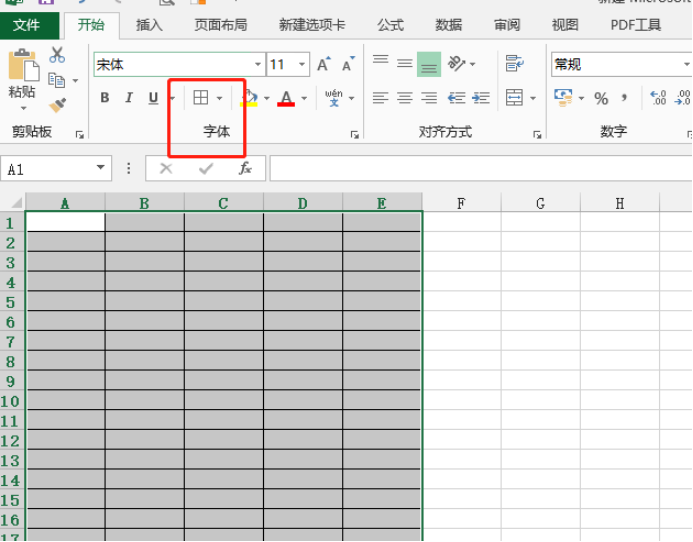Open the 常规 number format dropdown
This screenshot has width=693, height=542.
(x=686, y=65)
